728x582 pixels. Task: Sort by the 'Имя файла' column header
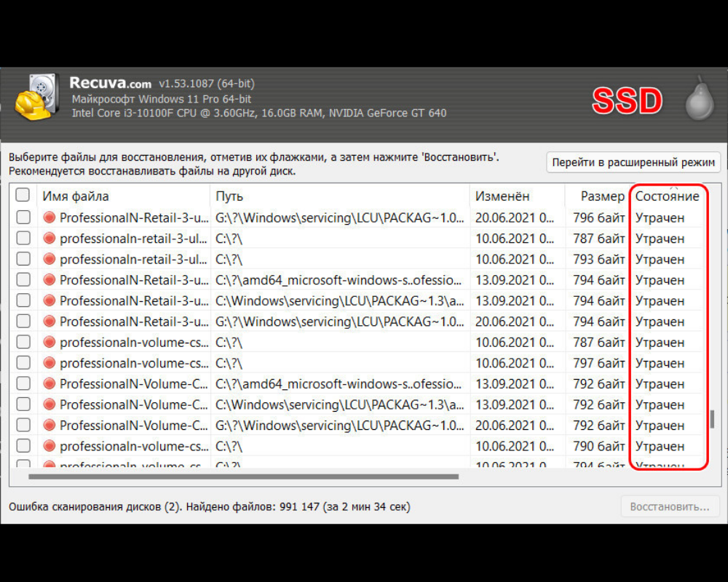coord(124,196)
